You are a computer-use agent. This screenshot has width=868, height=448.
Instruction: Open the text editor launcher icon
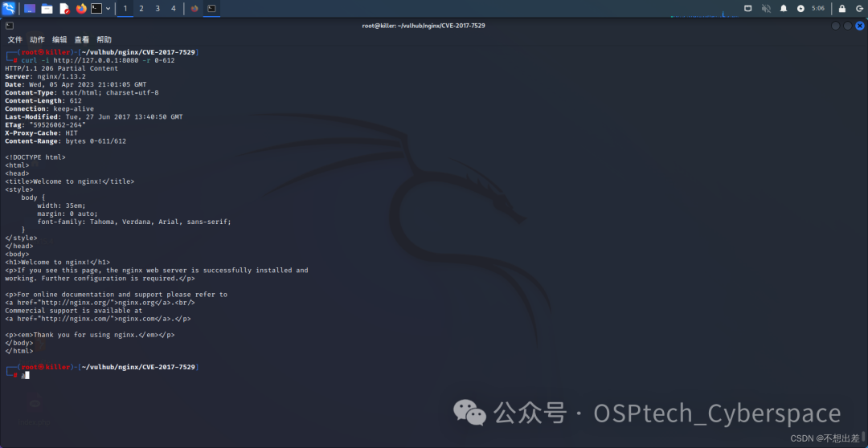64,8
